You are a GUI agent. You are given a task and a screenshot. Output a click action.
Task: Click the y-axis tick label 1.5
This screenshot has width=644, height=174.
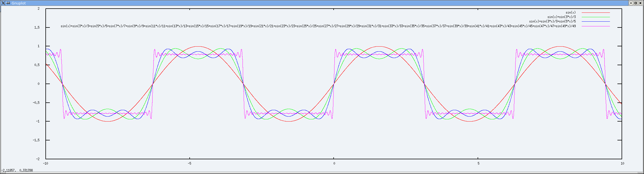(x=37, y=27)
